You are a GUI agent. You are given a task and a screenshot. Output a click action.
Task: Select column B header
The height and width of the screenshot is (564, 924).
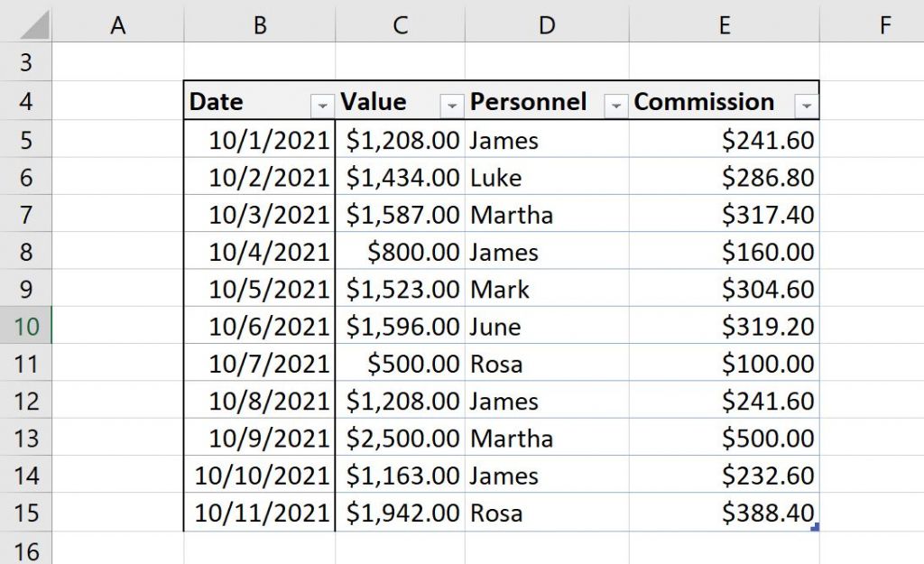259,24
